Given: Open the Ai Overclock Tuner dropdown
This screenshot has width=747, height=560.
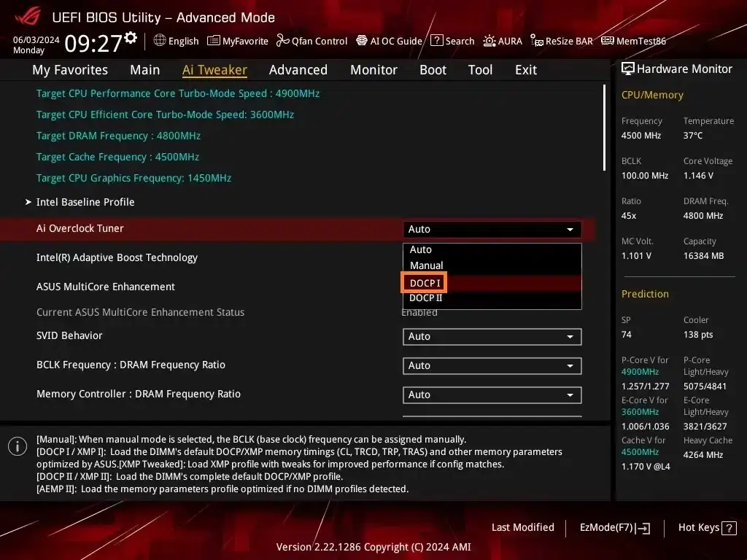Looking at the screenshot, I should (492, 229).
